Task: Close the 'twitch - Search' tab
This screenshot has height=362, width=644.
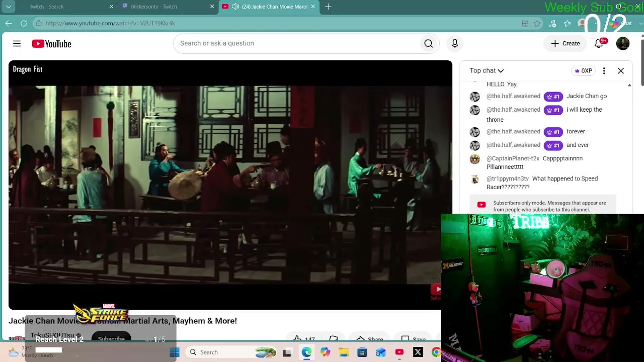Action: point(111,7)
